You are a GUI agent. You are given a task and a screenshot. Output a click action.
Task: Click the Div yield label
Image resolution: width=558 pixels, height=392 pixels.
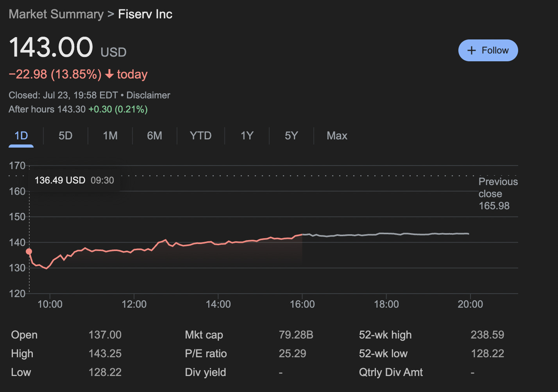[205, 372]
